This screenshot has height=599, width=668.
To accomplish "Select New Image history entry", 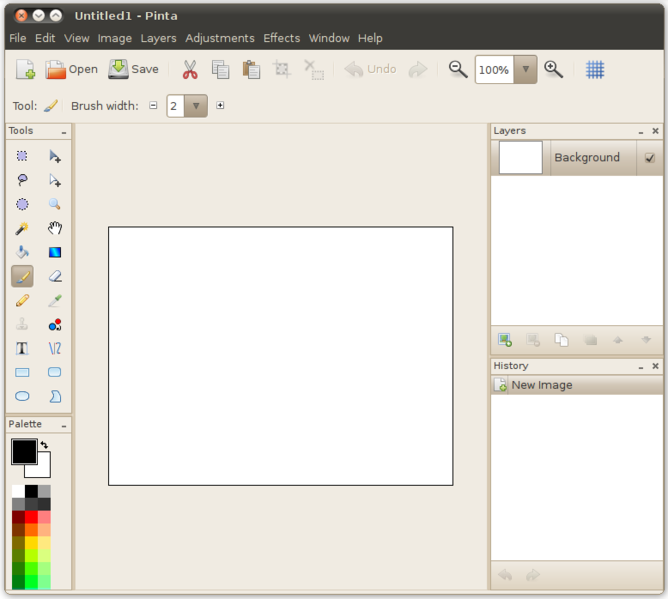I will pos(541,385).
